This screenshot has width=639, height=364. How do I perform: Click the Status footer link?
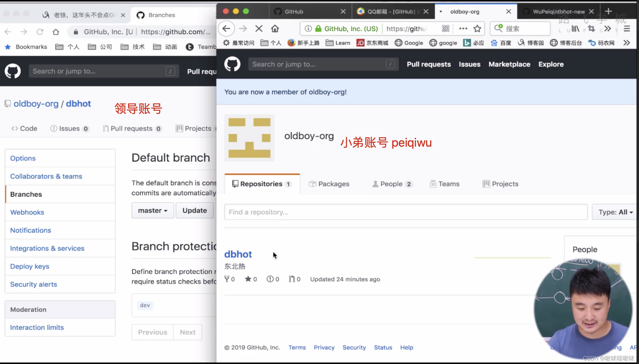pyautogui.click(x=383, y=347)
